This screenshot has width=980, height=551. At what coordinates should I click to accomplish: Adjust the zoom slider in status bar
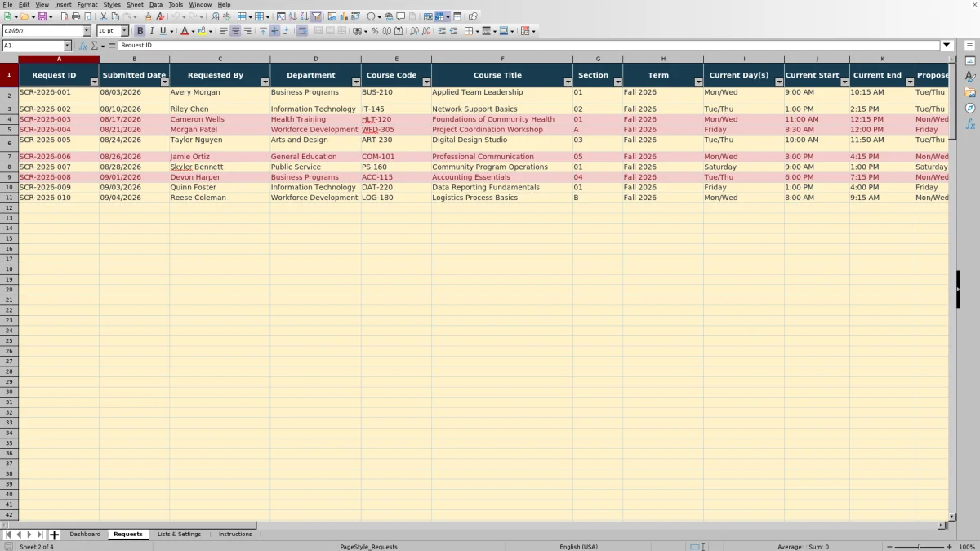(919, 547)
